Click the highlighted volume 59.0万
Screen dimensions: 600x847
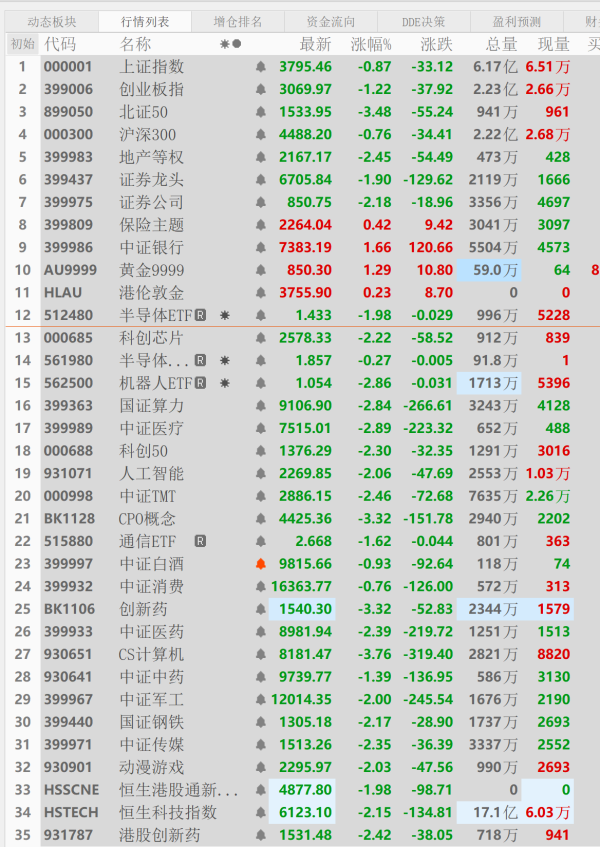489,270
